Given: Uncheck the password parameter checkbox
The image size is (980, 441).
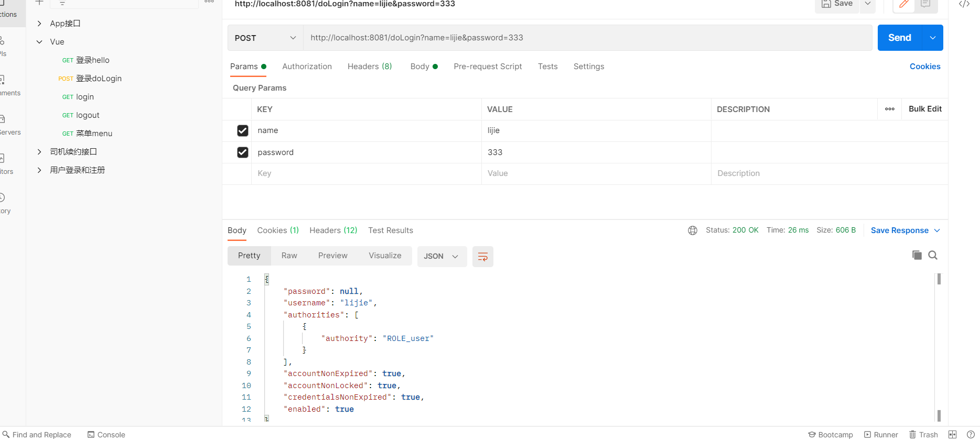Looking at the screenshot, I should tap(243, 152).
